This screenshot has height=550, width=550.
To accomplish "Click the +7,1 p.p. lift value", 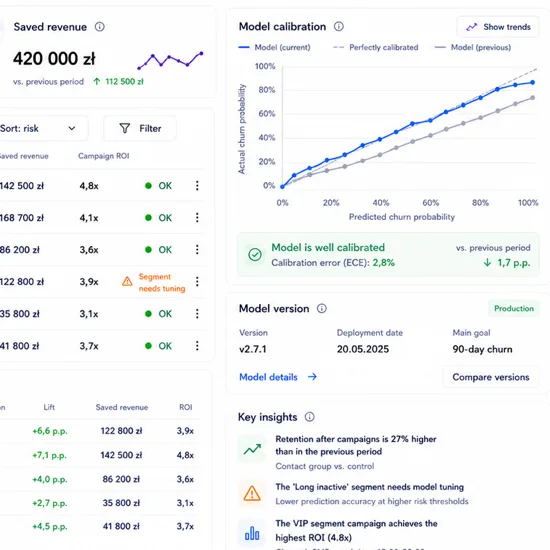I will (x=49, y=455).
